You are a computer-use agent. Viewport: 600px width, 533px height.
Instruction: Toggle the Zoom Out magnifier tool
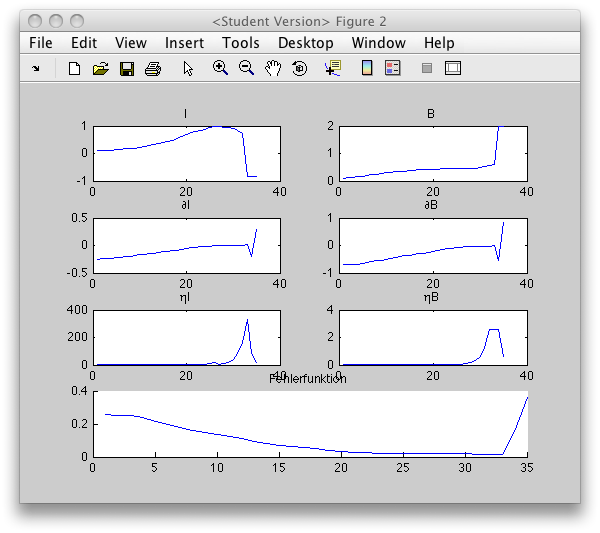click(246, 69)
